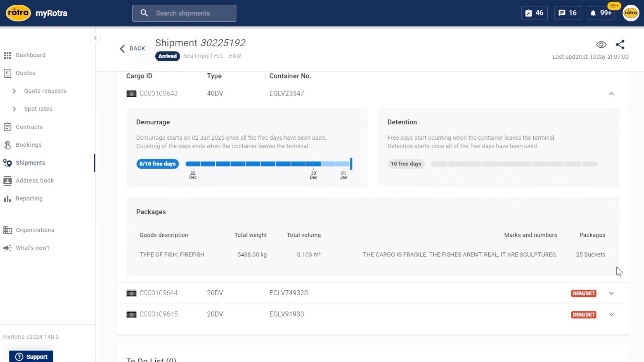Collapse cargo row C000109643
The width and height of the screenshot is (644, 362).
coord(611,94)
